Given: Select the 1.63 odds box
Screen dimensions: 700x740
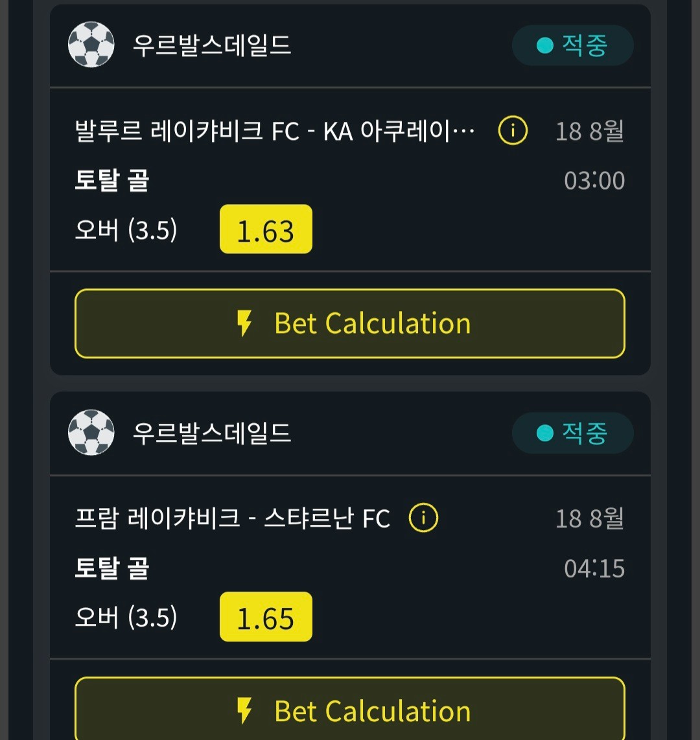Looking at the screenshot, I should (x=266, y=229).
